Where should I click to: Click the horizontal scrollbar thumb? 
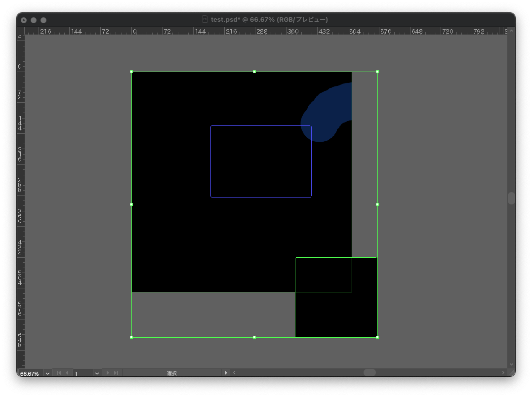pyautogui.click(x=369, y=372)
